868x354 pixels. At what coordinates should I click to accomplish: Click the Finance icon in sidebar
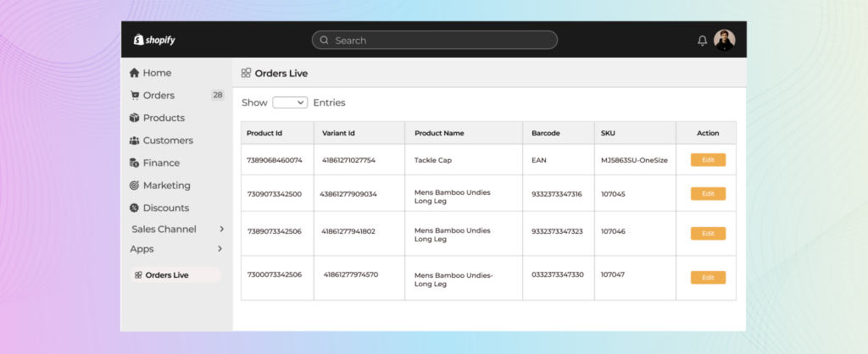pos(134,163)
